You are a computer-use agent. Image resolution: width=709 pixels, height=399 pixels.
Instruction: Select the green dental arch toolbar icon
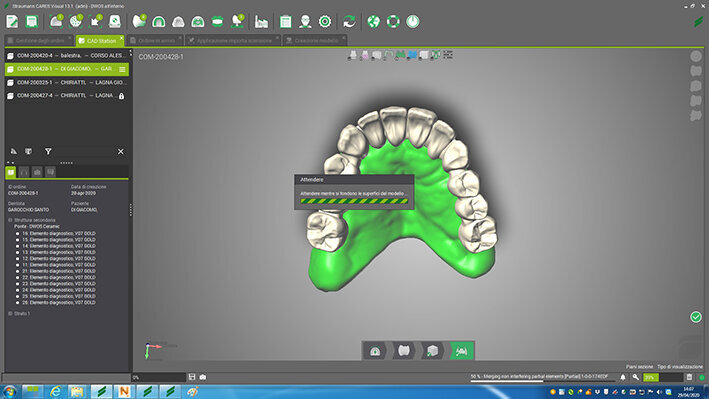click(x=159, y=21)
